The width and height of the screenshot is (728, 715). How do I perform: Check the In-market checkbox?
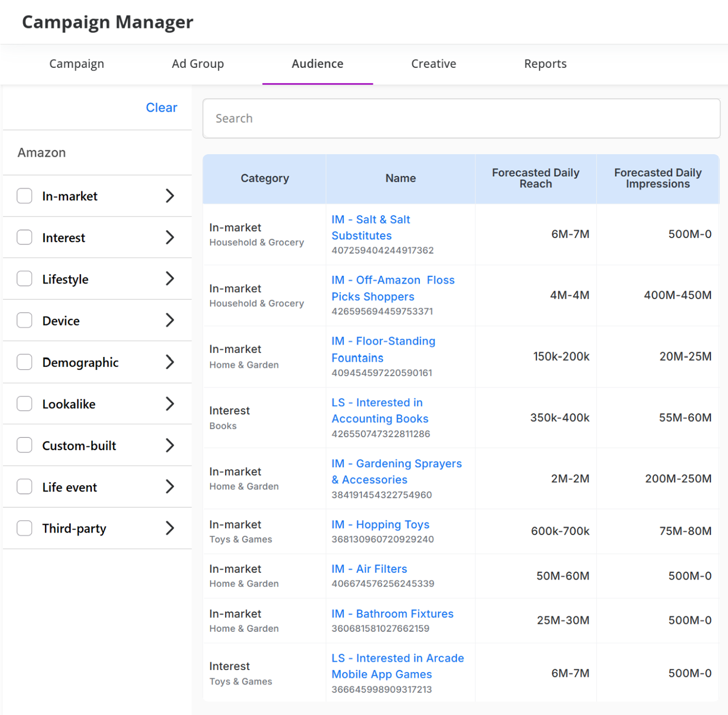[x=24, y=196]
